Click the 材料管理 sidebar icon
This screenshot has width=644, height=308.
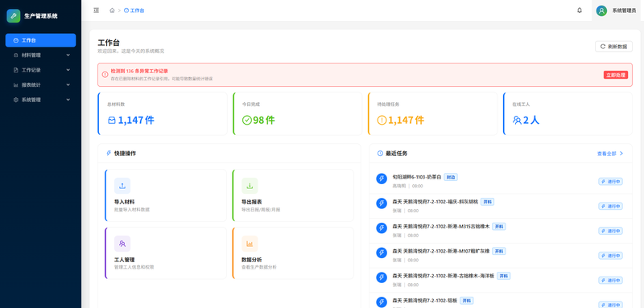(x=16, y=55)
